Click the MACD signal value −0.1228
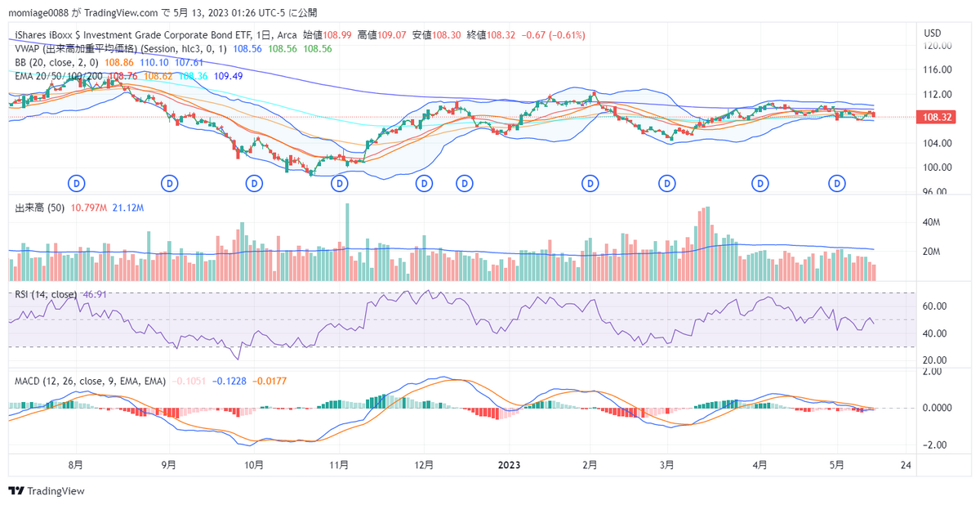The width and height of the screenshot is (980, 505). tap(229, 381)
